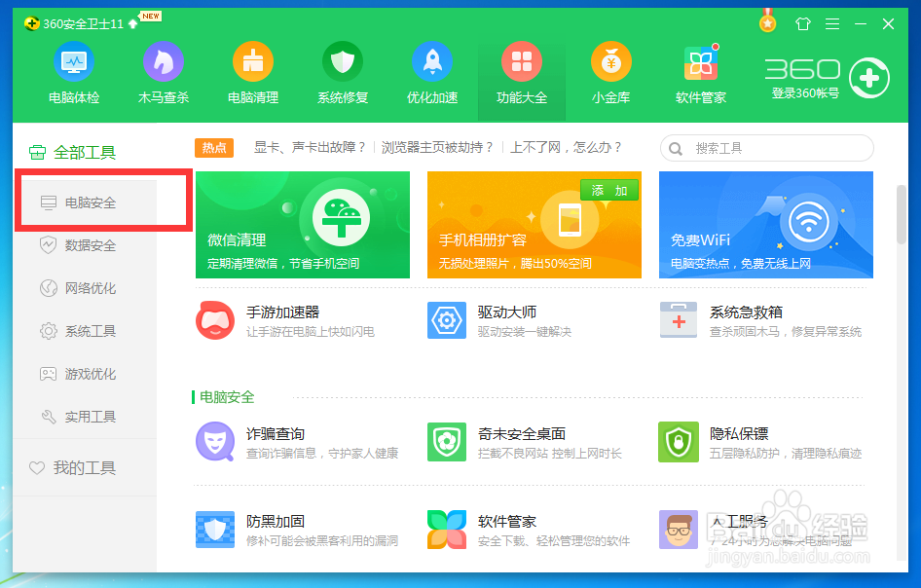The height and width of the screenshot is (588, 921).
Task: Click the medal badge icon in title bar
Action: 767,21
